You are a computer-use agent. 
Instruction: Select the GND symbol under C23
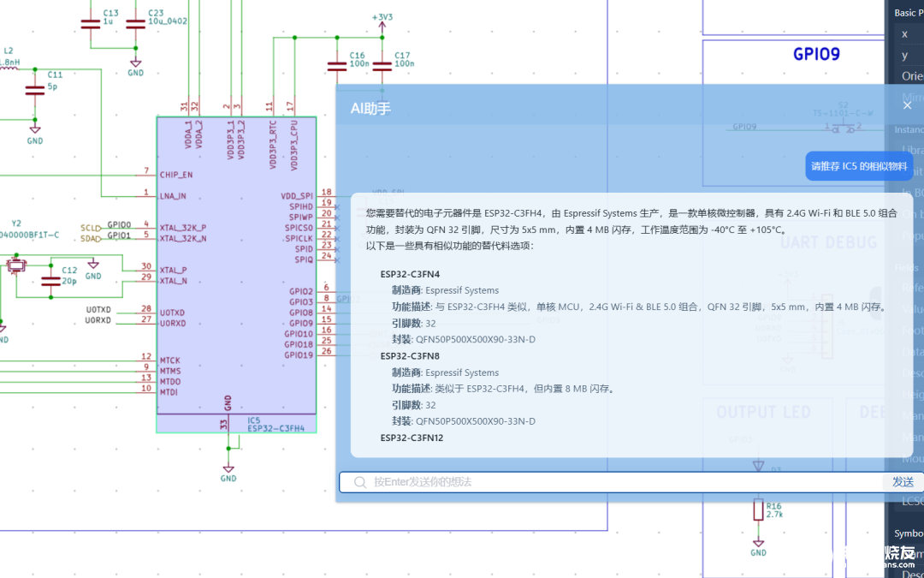tap(135, 68)
